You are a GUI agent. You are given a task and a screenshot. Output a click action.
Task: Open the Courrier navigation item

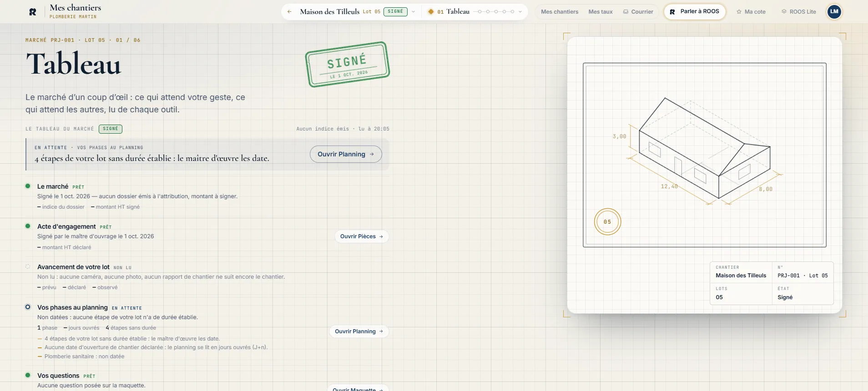(x=638, y=12)
